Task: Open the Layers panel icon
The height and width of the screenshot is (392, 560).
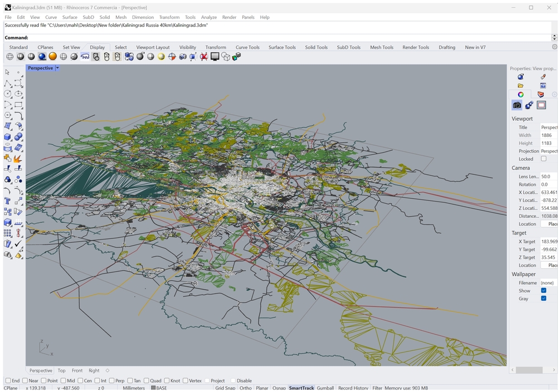Action: pos(540,95)
